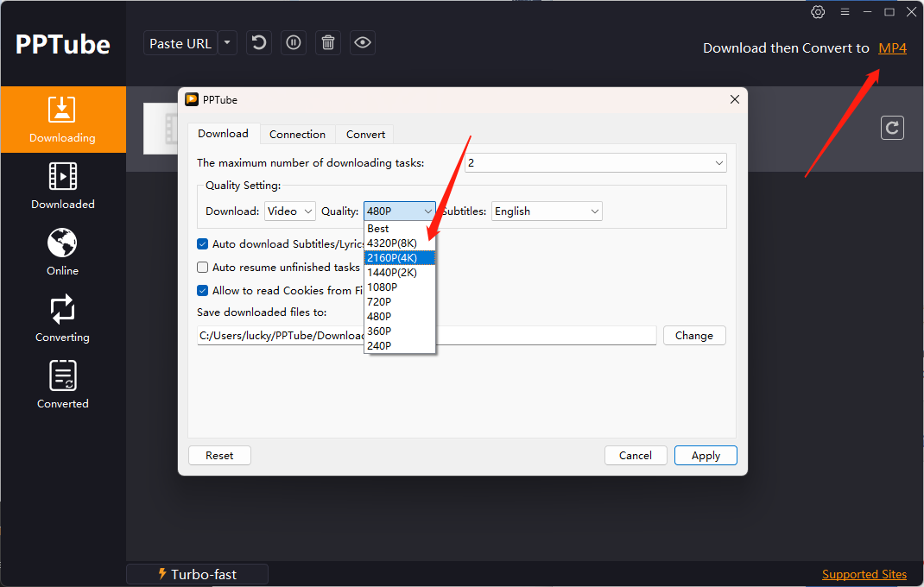Pause all downloads with the pause icon

click(x=294, y=43)
